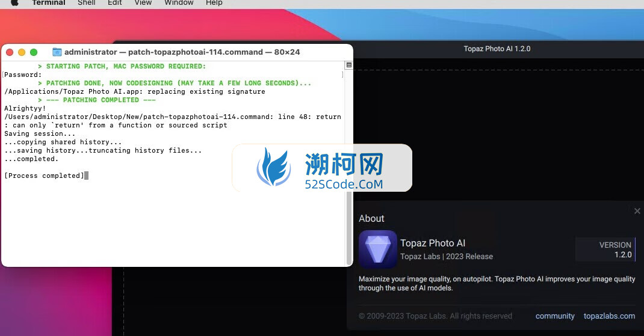Click the VERSION 1.2.0 badge
644x336 pixels.
[605, 249]
